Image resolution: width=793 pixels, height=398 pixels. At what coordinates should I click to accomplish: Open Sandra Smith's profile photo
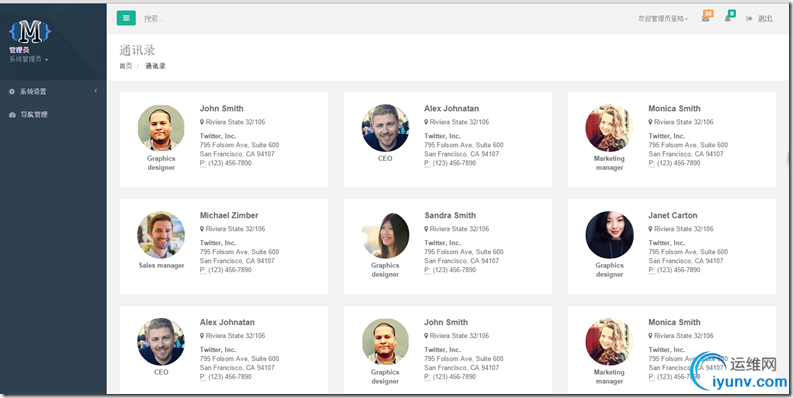click(385, 235)
